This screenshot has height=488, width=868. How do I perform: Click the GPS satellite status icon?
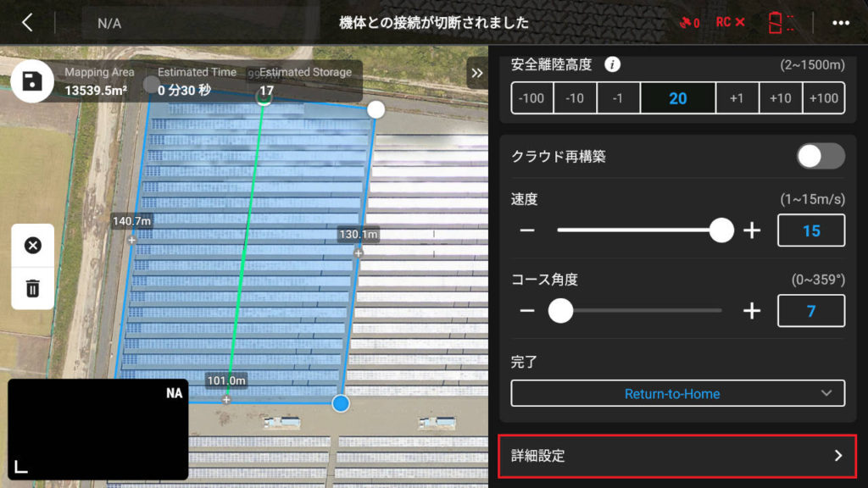687,24
